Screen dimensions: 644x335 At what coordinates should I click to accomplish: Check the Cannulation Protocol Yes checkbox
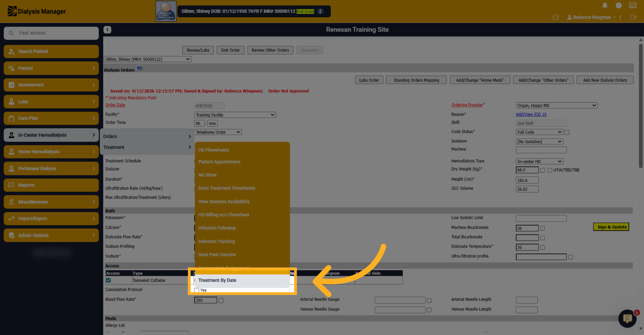click(197, 290)
